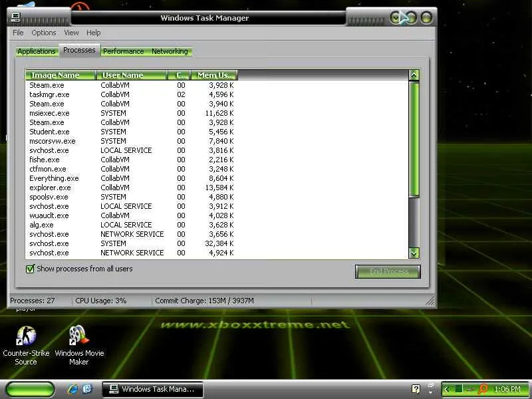Viewport: 532px width, 399px height.
Task: Open the language bar options arrow
Action: [430, 393]
